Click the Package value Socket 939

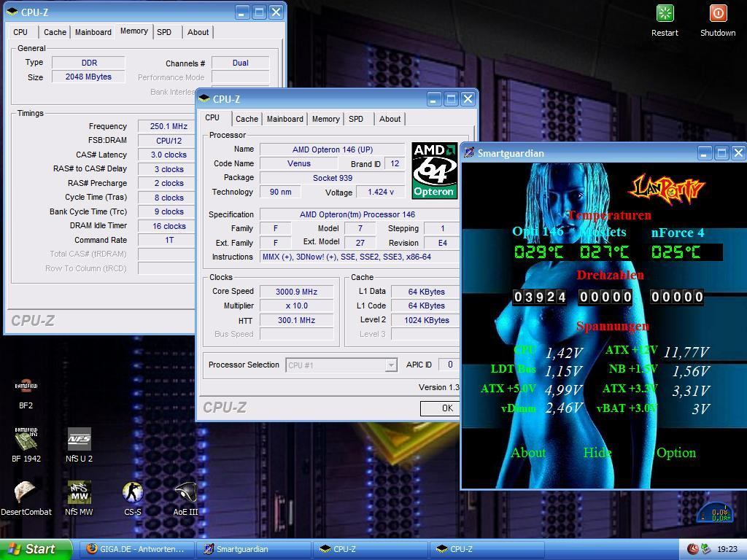(333, 178)
